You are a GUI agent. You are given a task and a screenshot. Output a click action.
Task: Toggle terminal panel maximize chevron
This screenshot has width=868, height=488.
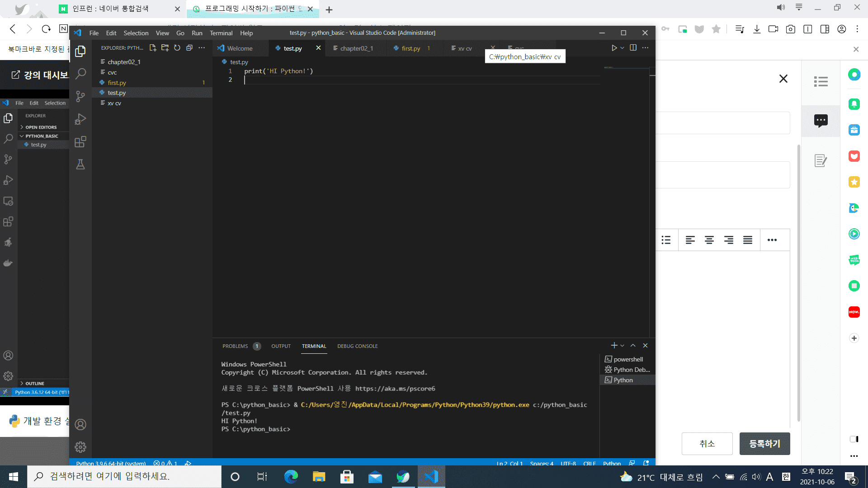click(x=633, y=346)
